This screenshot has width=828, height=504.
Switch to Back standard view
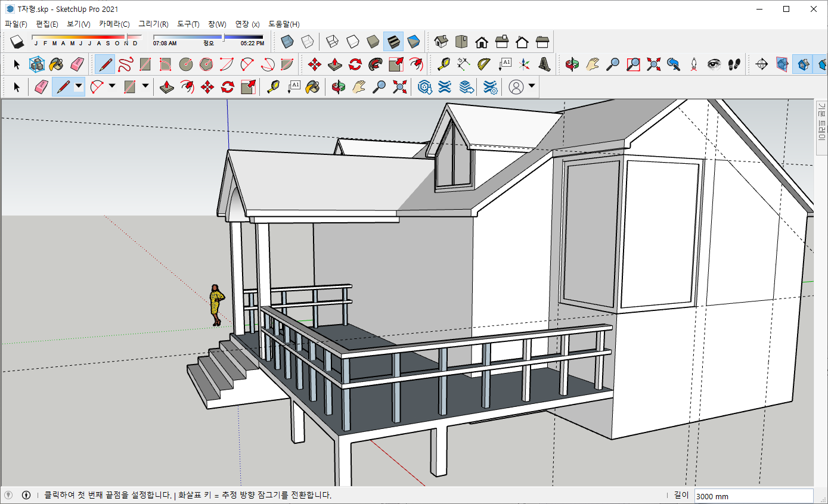pos(522,42)
